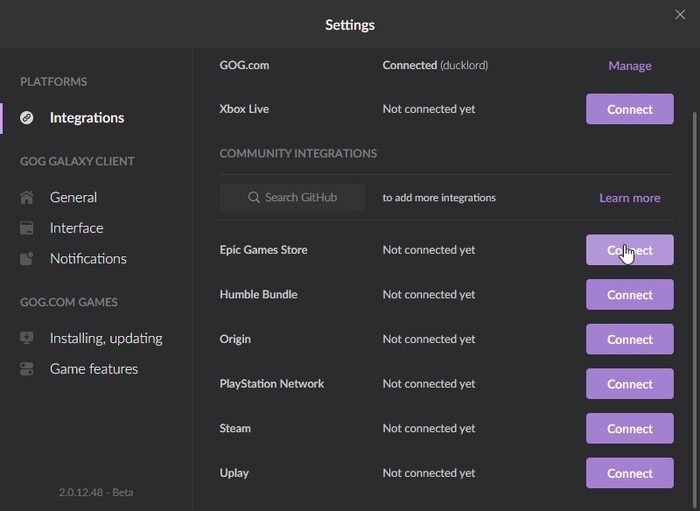Click Steam's Not connected yet status
This screenshot has width=700, height=511.
click(429, 428)
